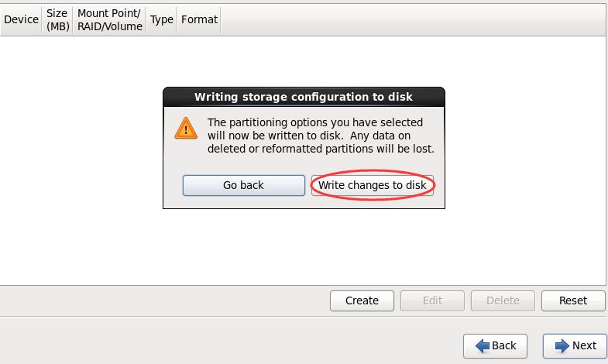The width and height of the screenshot is (608, 364).
Task: Sort by the Device column header
Action: pos(21,20)
